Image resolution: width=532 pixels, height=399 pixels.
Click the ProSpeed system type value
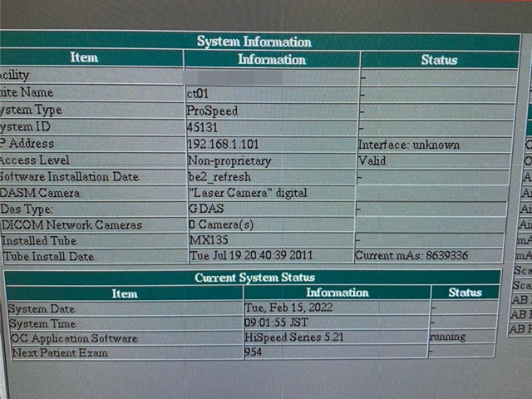click(212, 111)
